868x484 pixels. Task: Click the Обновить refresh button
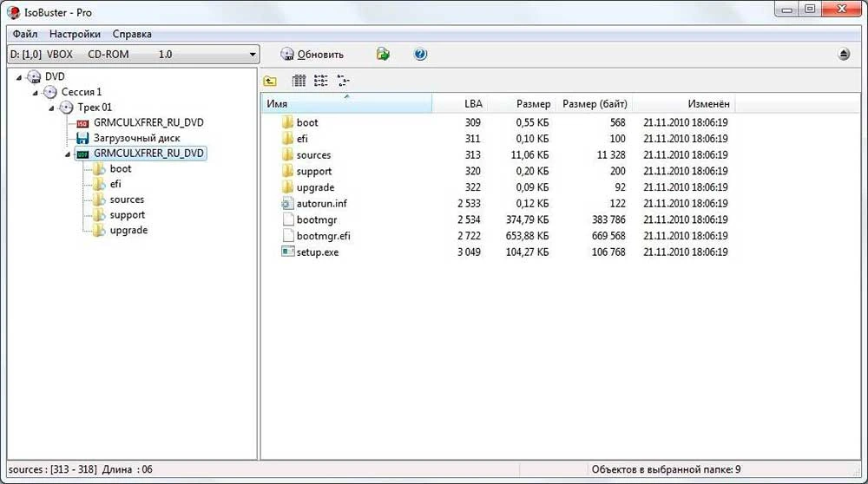coord(312,54)
